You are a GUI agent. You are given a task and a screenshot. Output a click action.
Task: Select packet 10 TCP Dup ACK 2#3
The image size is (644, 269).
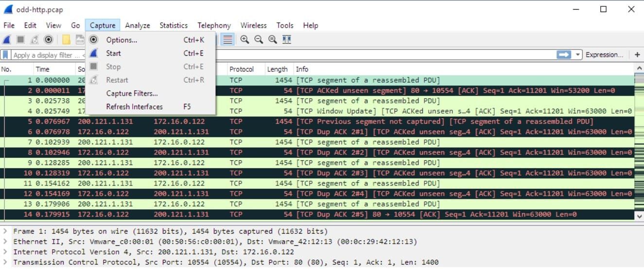click(x=317, y=173)
